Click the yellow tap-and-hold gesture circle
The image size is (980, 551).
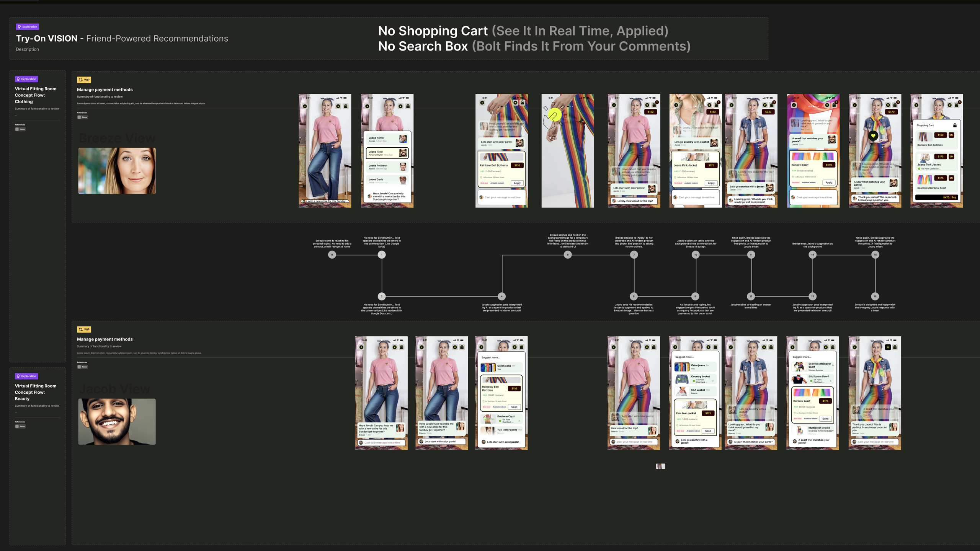point(554,115)
